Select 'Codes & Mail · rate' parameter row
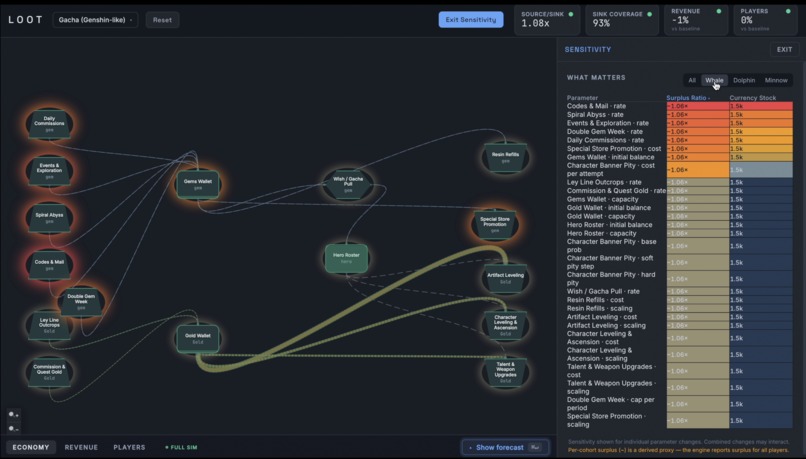 (x=680, y=106)
